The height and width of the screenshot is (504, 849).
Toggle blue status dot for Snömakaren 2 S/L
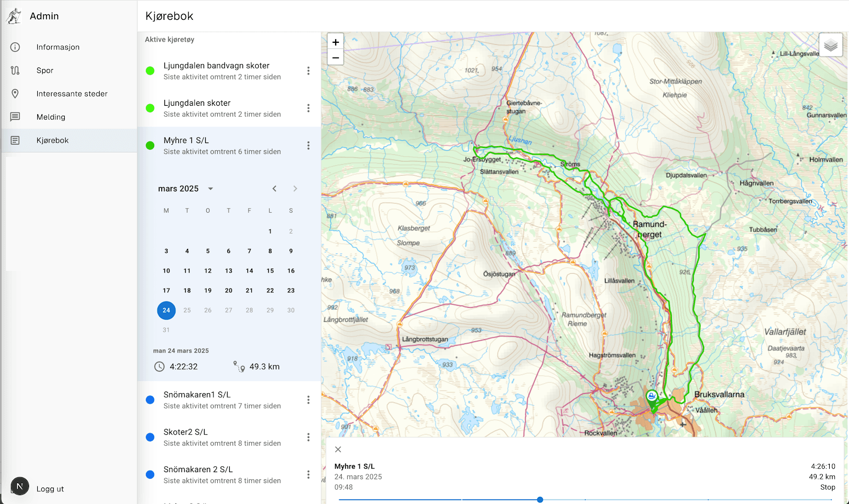(150, 474)
